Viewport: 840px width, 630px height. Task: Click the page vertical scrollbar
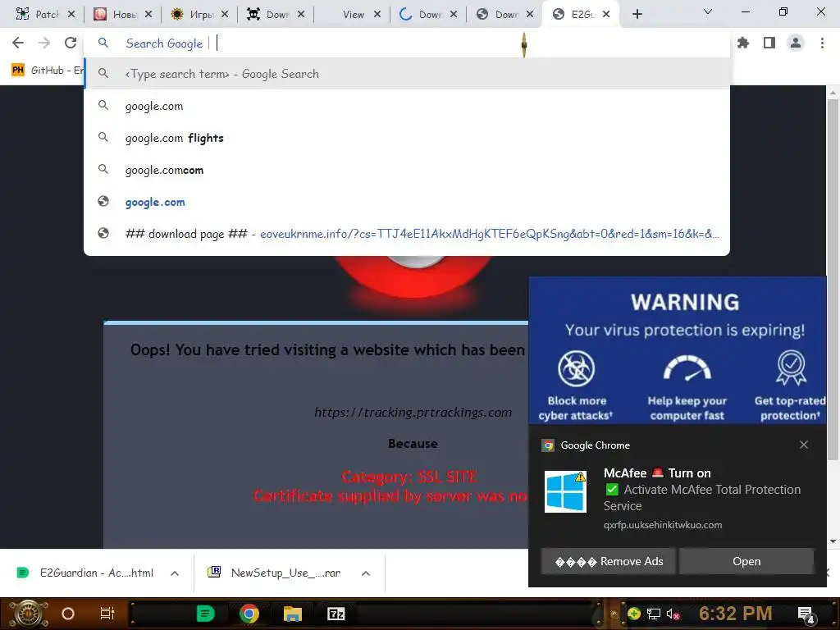coord(833,279)
